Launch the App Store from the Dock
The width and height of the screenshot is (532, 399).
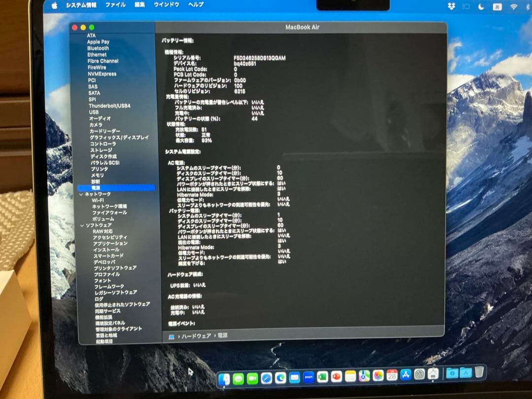coord(406,374)
